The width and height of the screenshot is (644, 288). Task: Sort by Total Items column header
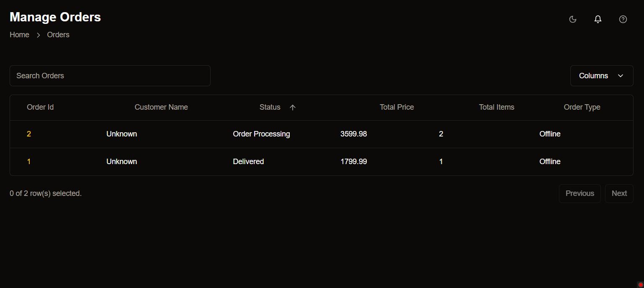497,107
